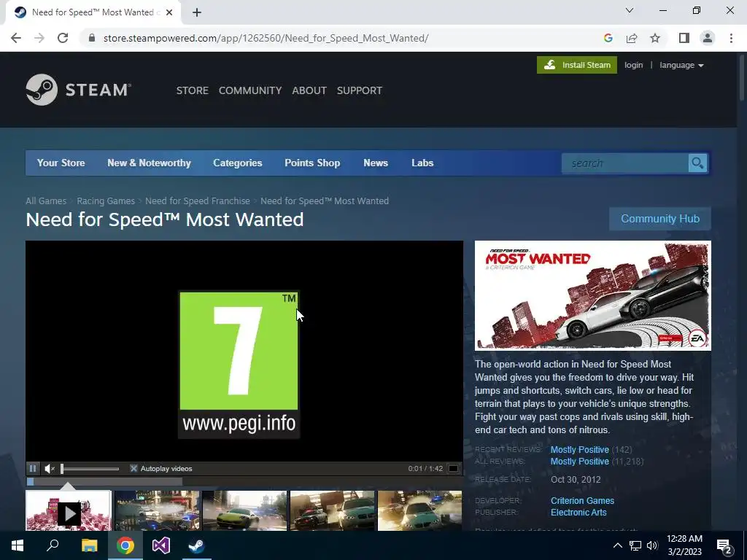Open the Criterion Games developer link
747x560 pixels.
coord(582,500)
